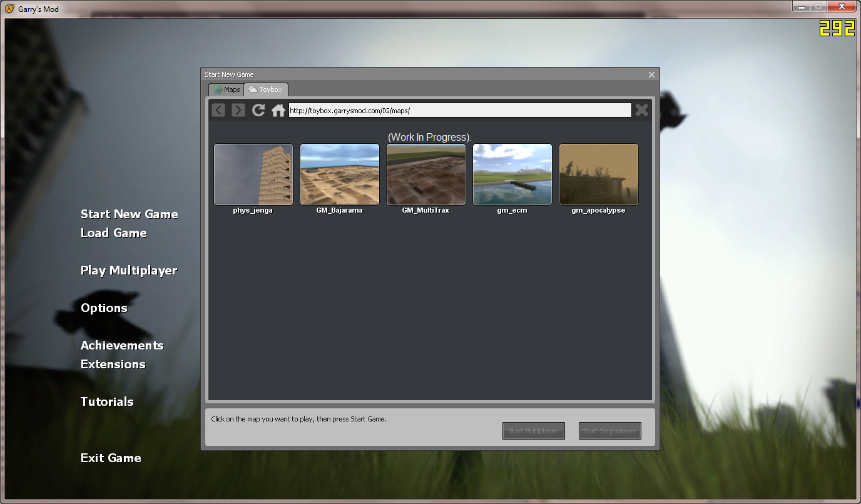Go to Toybox home with house icon
Viewport: 861px width, 504px height.
tap(278, 111)
